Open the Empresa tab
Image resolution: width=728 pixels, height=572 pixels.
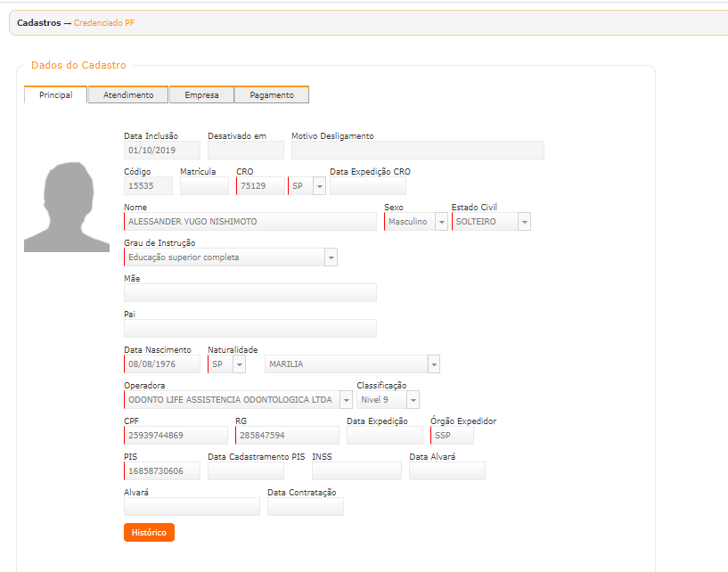click(x=201, y=95)
